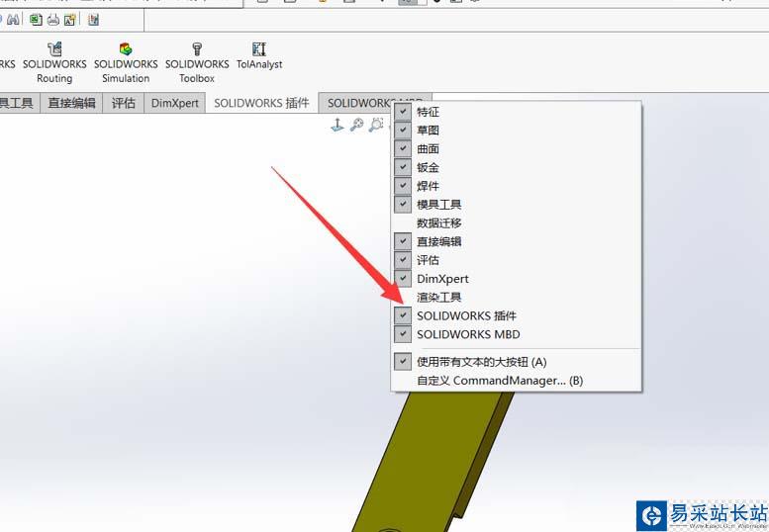Toggle 模具工具 in the context menu
Image resolution: width=769 pixels, height=532 pixels.
coord(516,205)
